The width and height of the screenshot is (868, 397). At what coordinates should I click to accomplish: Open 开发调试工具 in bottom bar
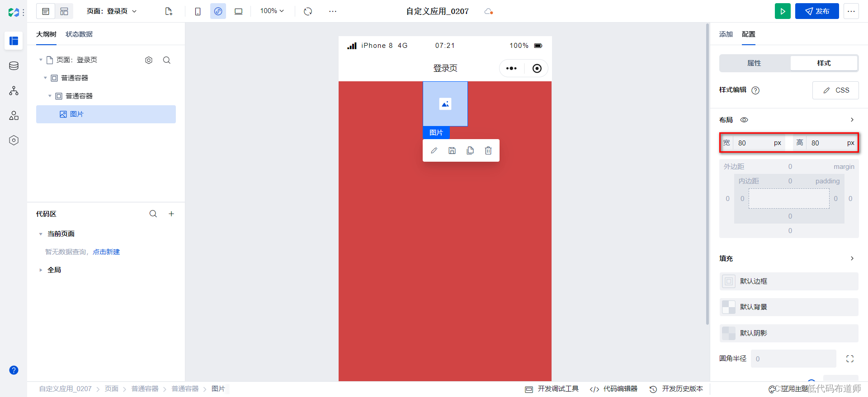[552, 389]
